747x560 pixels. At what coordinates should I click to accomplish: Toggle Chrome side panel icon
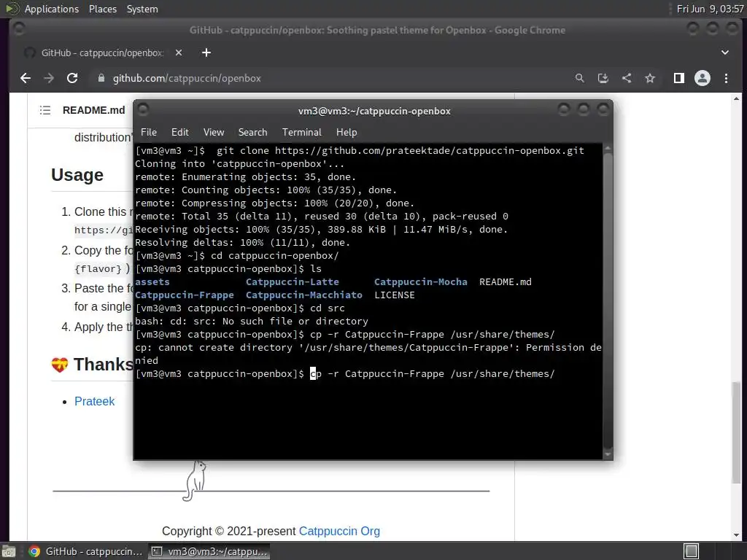point(679,78)
